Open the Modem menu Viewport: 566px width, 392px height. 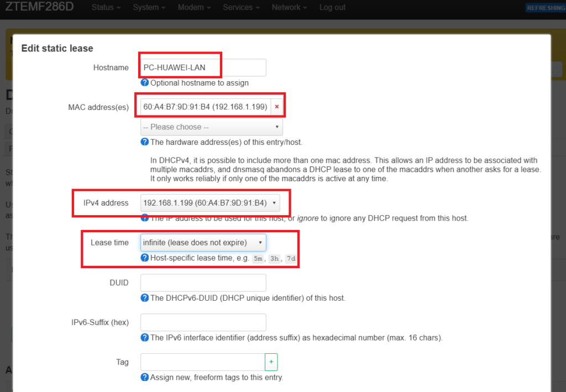click(x=194, y=7)
